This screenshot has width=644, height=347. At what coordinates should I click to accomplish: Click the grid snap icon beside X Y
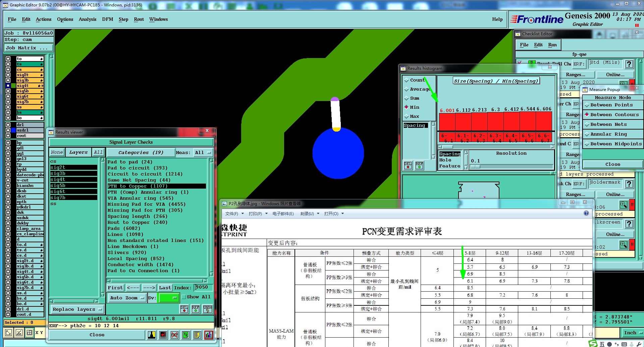[30, 333]
